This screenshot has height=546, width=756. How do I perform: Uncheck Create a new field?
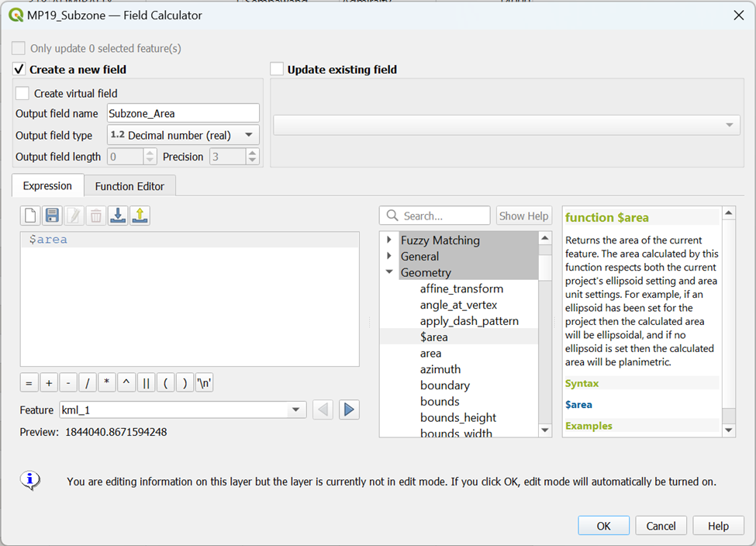[20, 70]
